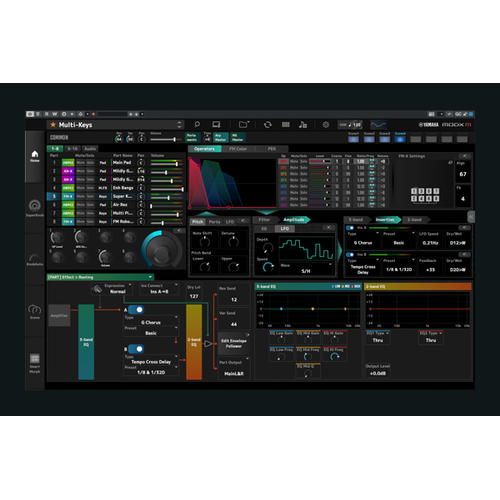Toggle the MS Master button
This screenshot has width=500, height=500.
pyautogui.click(x=238, y=137)
